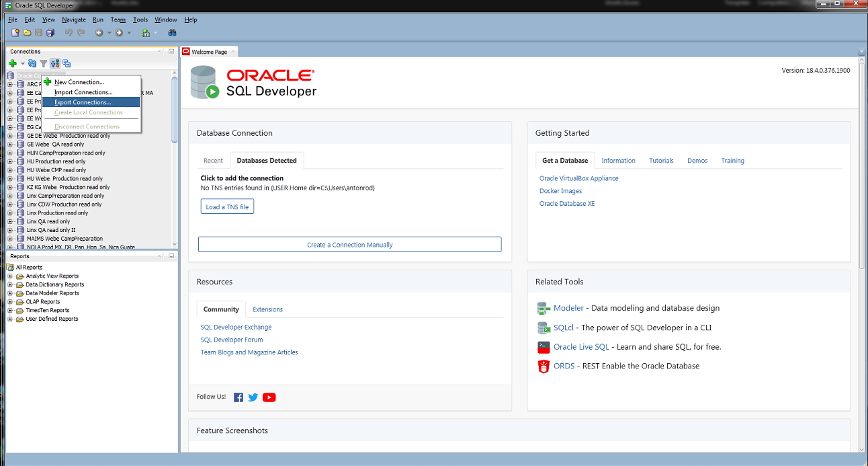The width and height of the screenshot is (868, 466).
Task: Choose Export Connections from context menu
Action: click(91, 102)
